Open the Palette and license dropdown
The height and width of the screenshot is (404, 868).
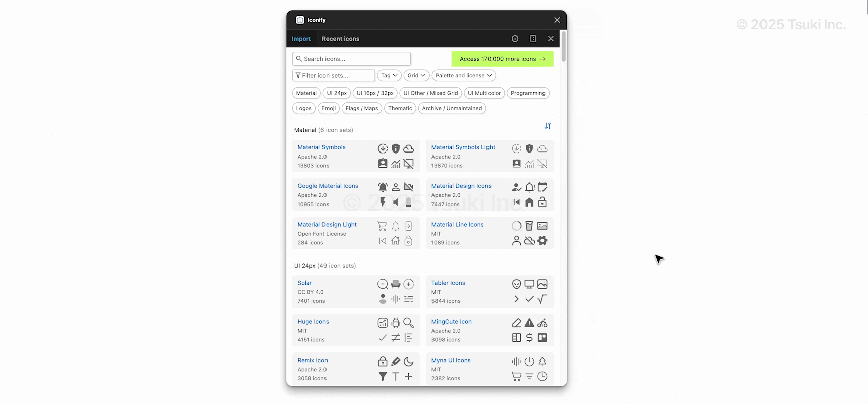[x=463, y=75]
